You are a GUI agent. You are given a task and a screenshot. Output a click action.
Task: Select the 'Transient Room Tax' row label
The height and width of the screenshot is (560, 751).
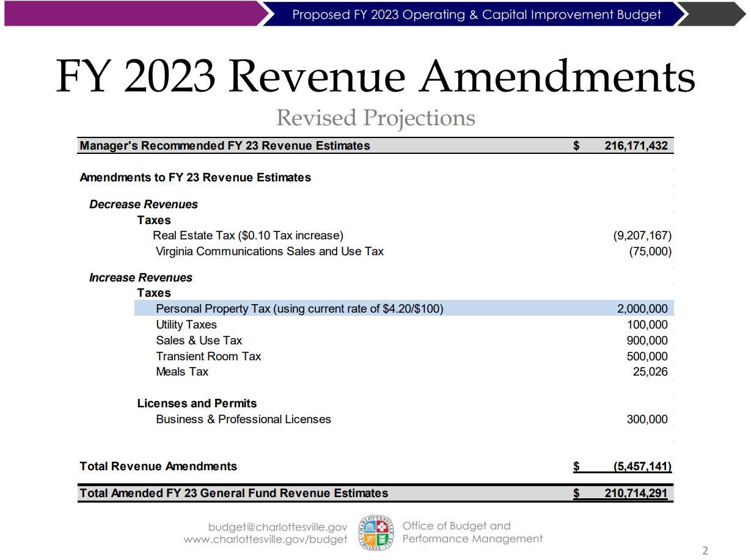pyautogui.click(x=208, y=357)
